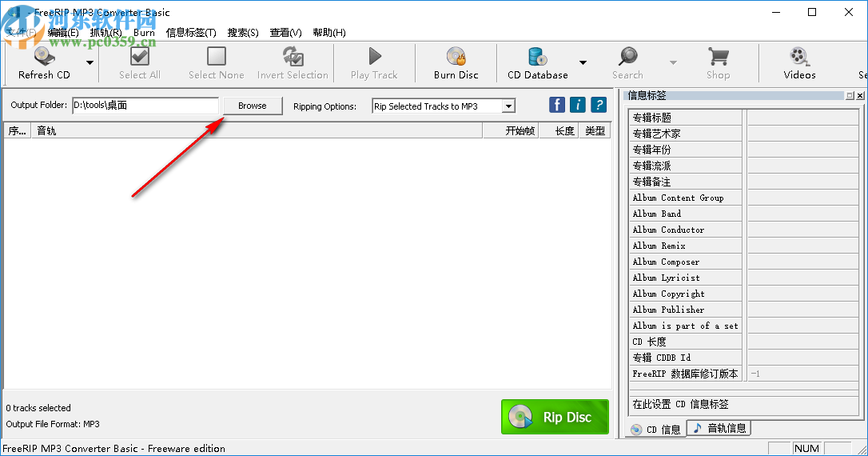This screenshot has width=868, height=456.
Task: Select the Album Composer row
Action: 744,262
